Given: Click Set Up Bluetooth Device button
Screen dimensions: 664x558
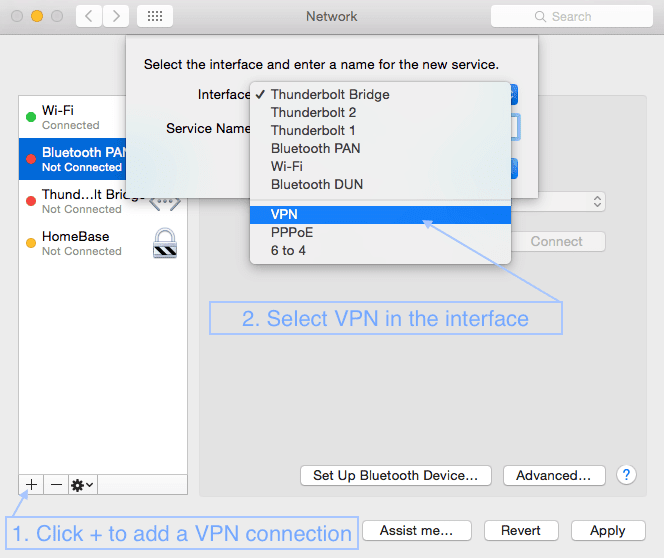Looking at the screenshot, I should point(396,475).
